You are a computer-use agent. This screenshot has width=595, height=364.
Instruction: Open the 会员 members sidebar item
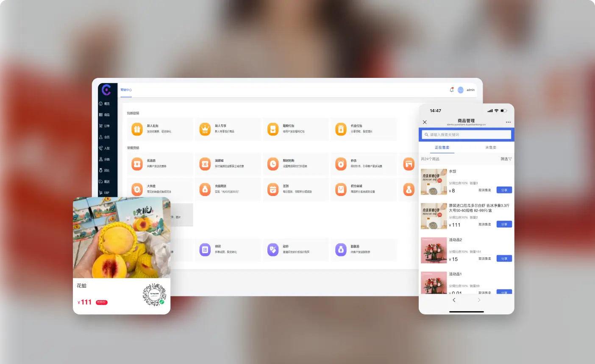click(x=104, y=137)
